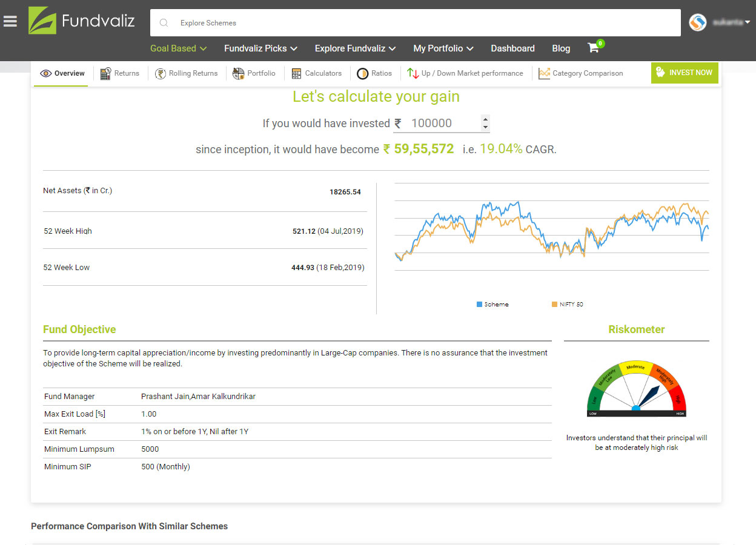Click the Minimum Lumpsum value 5000
756x545 pixels.
(150, 449)
